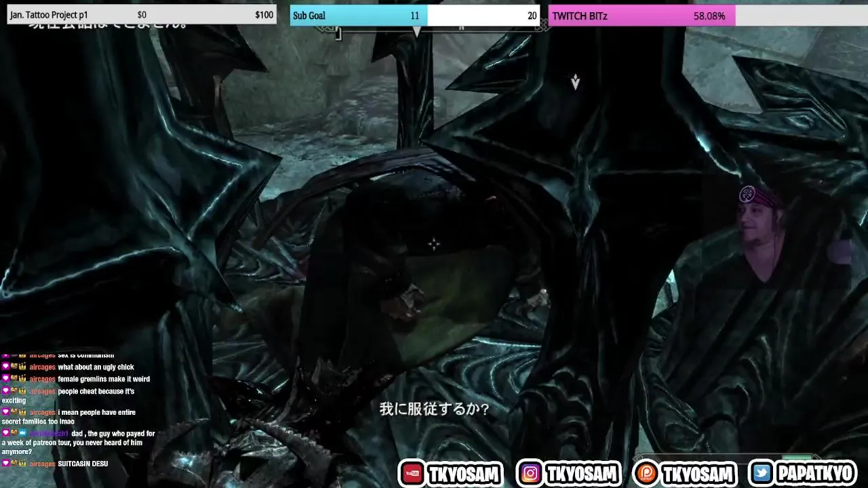Click the Patreon logo icon
Screen dimensions: 868x488
645,474
